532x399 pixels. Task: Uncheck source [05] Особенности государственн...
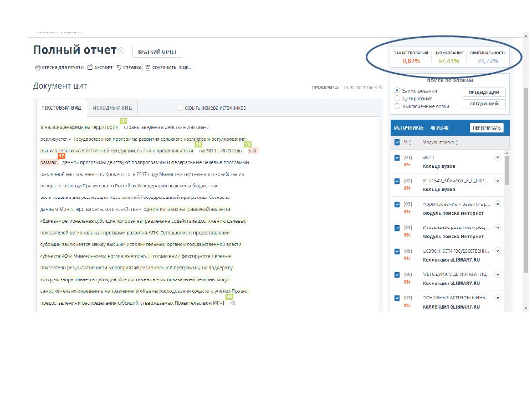tap(397, 252)
